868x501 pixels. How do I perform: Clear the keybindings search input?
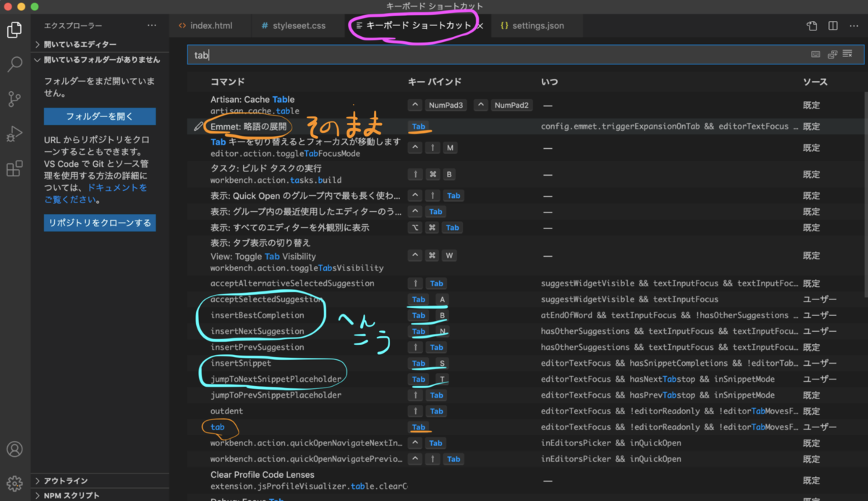click(x=848, y=54)
